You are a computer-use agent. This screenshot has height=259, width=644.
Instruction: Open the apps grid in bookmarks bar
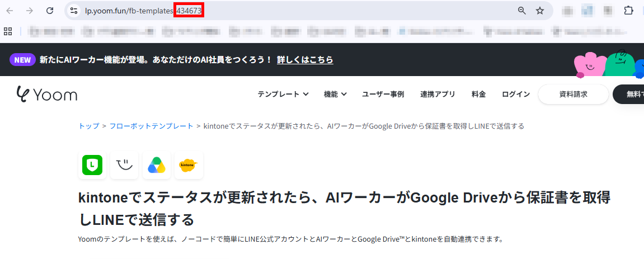[x=8, y=31]
